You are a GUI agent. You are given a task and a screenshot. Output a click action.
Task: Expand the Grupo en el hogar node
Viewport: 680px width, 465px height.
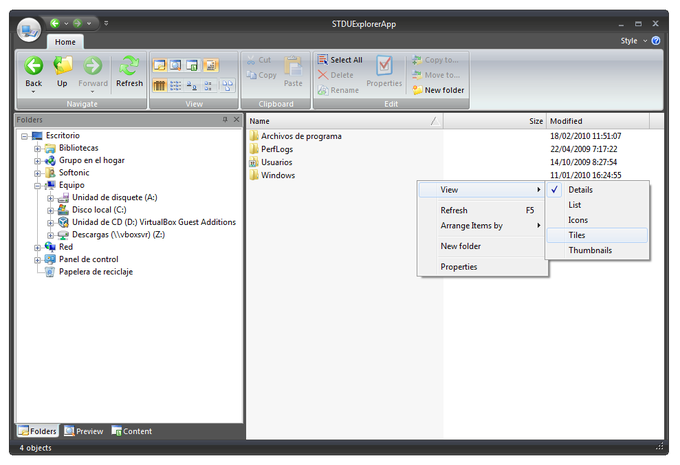click(38, 161)
